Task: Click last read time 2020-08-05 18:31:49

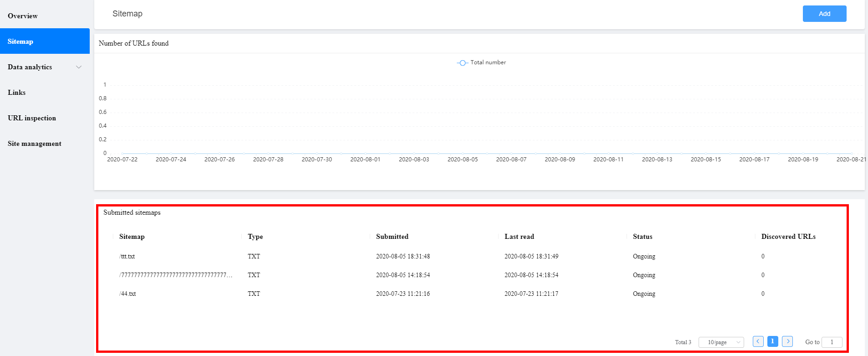Action: pyautogui.click(x=531, y=257)
